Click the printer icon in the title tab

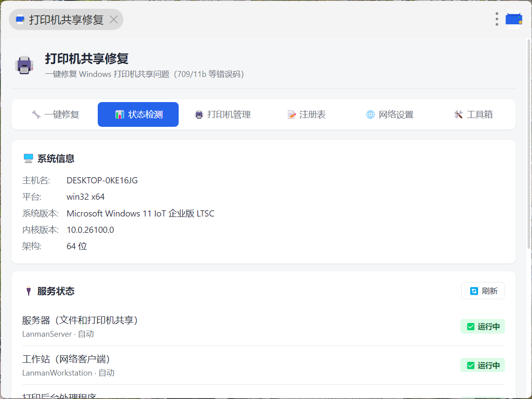(20, 19)
